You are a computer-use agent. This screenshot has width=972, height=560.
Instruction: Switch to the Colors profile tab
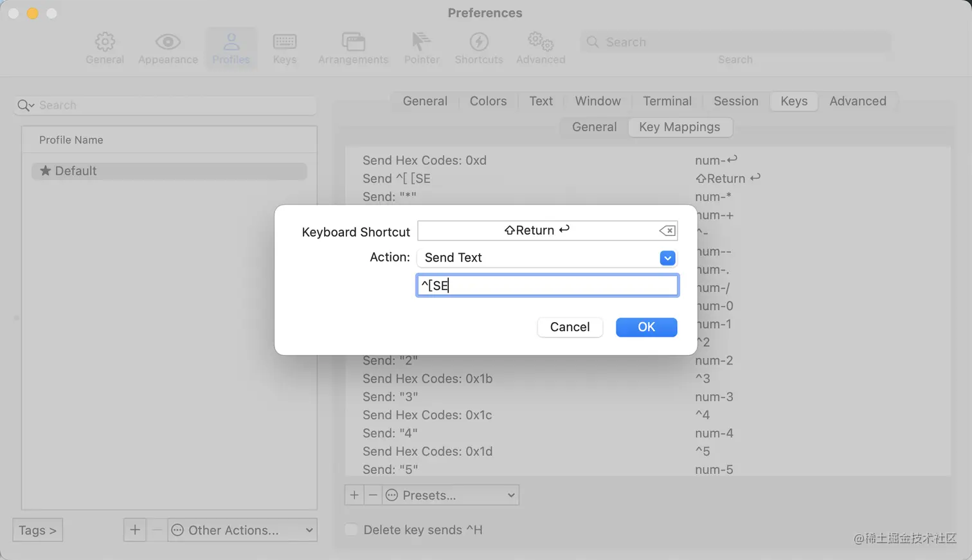pos(488,101)
